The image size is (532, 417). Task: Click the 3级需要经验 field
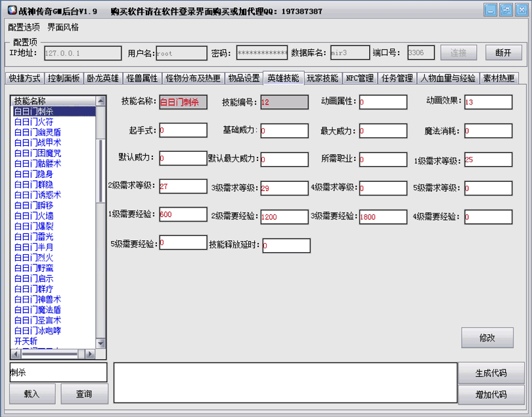pos(384,217)
